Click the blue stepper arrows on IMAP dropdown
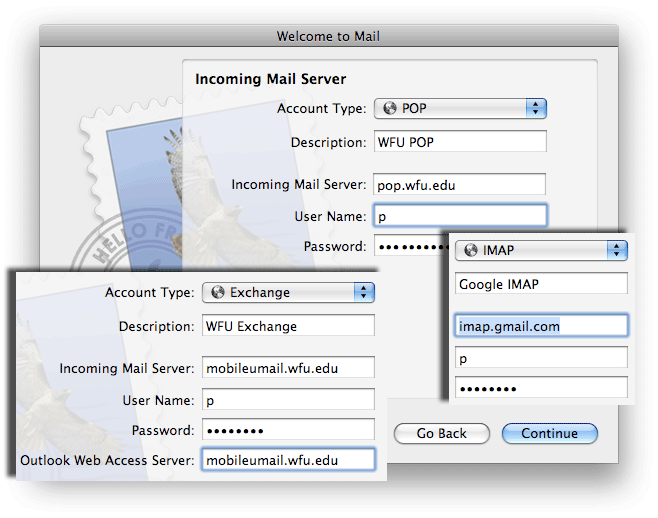 tap(617, 250)
